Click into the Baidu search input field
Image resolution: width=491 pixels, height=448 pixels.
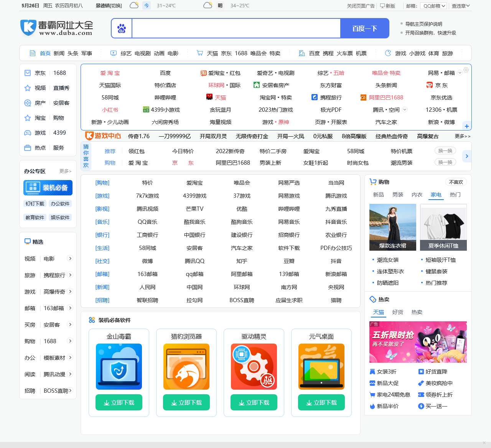[x=236, y=28]
